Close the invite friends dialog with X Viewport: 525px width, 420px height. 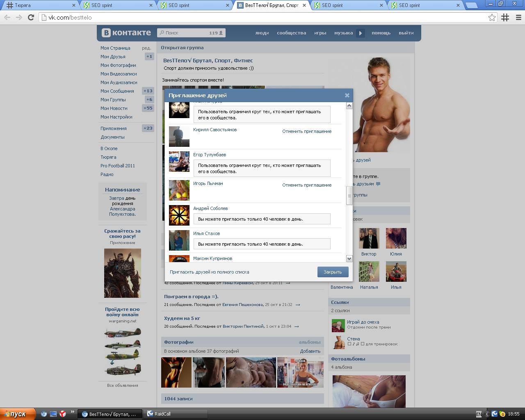(347, 95)
